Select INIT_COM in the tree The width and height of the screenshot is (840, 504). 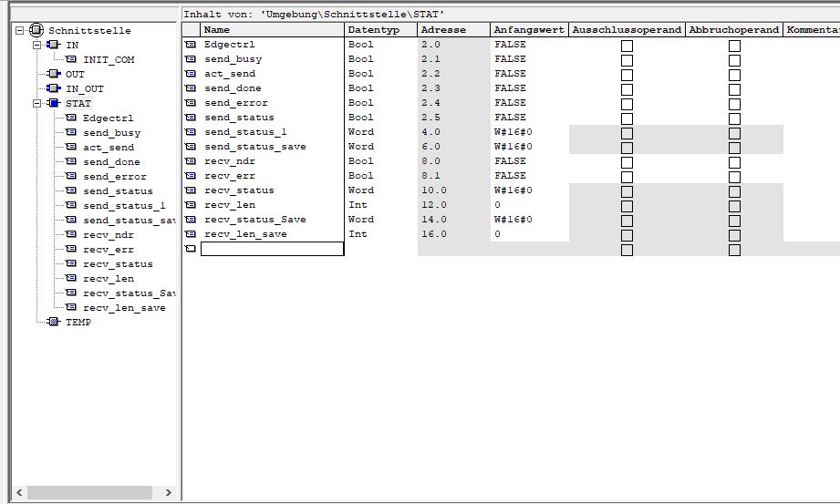[108, 59]
